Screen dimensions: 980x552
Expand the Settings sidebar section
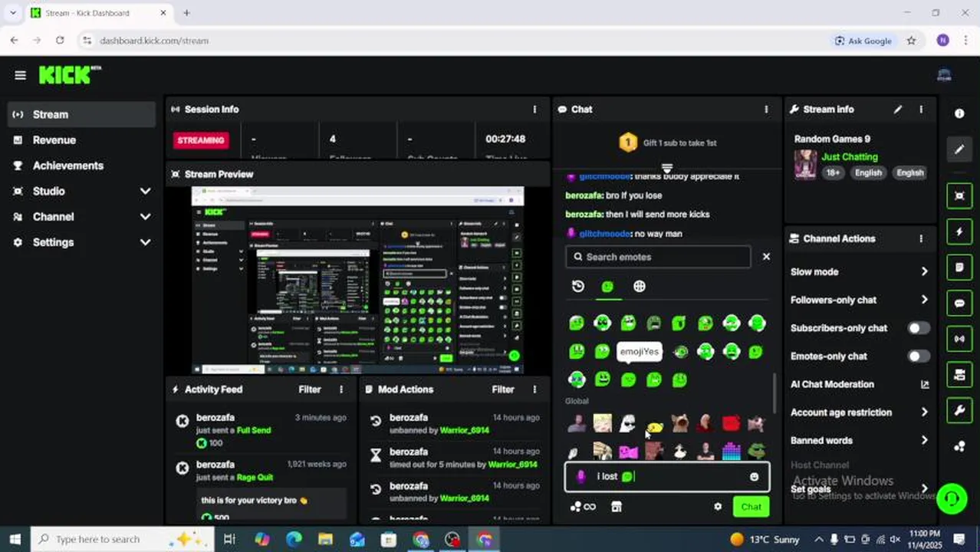(145, 242)
